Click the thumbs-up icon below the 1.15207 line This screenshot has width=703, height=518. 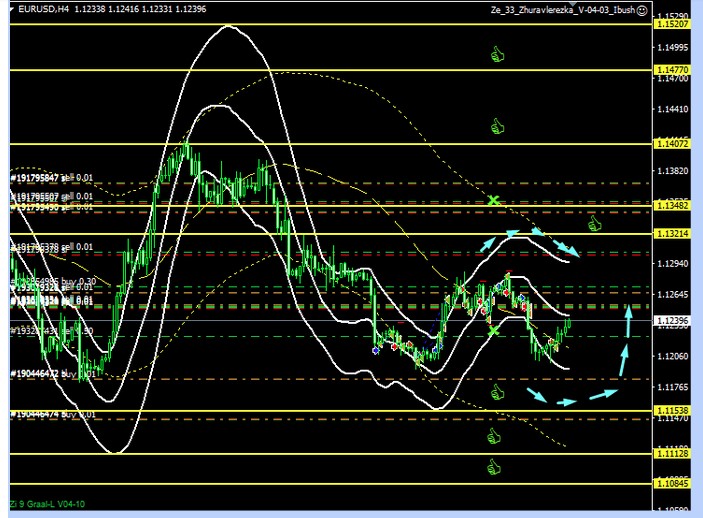[x=496, y=54]
